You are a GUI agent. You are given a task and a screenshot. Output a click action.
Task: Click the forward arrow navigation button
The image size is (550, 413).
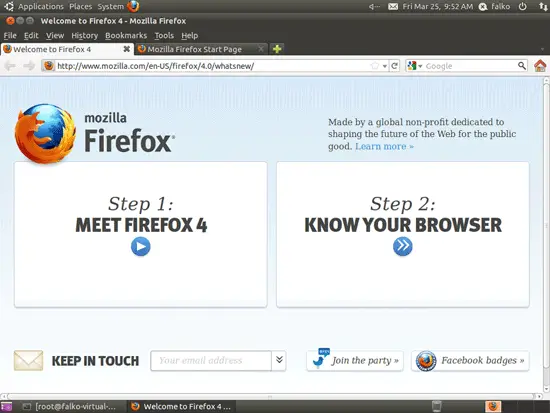(x=29, y=66)
